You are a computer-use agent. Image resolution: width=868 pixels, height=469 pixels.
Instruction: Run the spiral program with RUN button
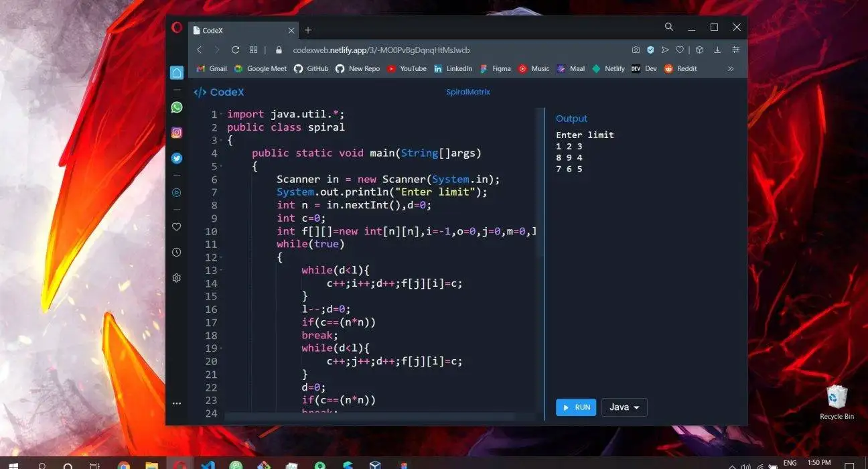pyautogui.click(x=575, y=407)
